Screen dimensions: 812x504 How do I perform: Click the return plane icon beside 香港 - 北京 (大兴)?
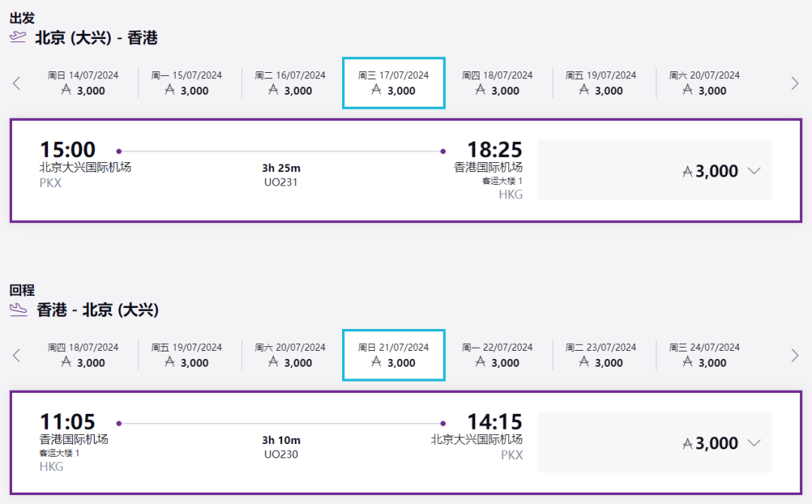[x=18, y=309]
